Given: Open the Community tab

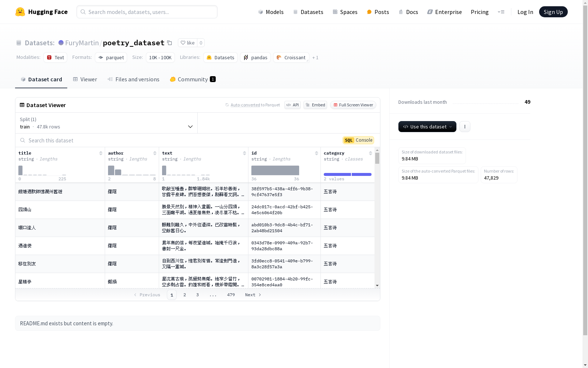Looking at the screenshot, I should click(x=193, y=79).
